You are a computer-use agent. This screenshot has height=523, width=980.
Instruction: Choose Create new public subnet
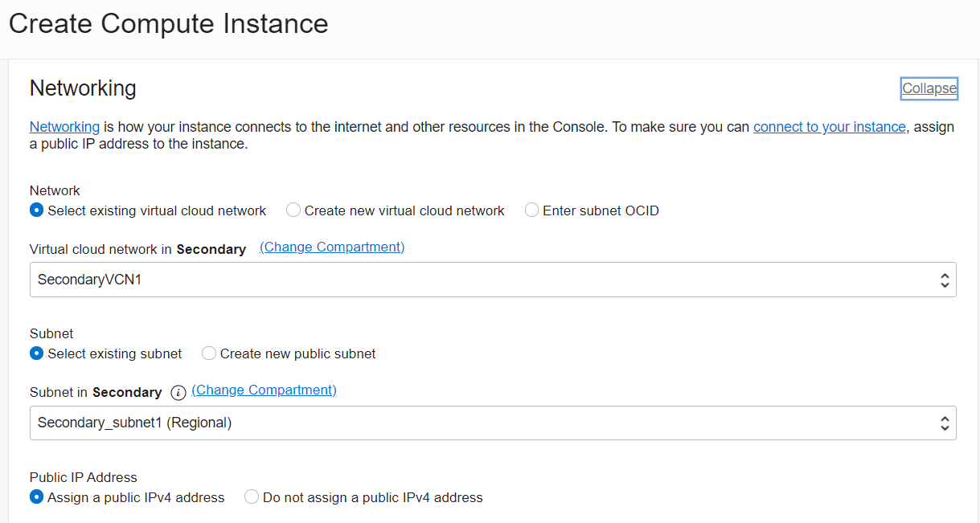(209, 353)
